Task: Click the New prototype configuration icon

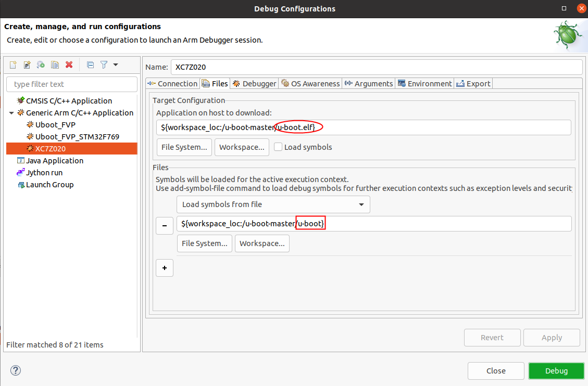Action: (27, 65)
